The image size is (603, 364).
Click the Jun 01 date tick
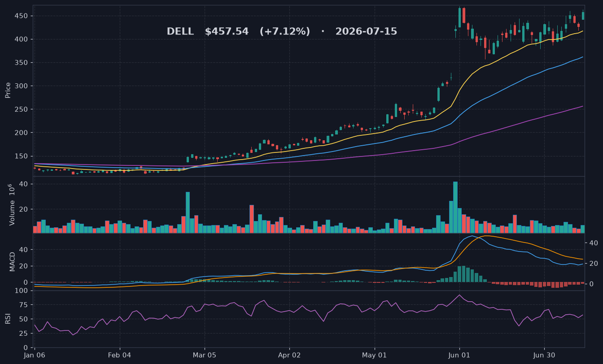pyautogui.click(x=459, y=355)
